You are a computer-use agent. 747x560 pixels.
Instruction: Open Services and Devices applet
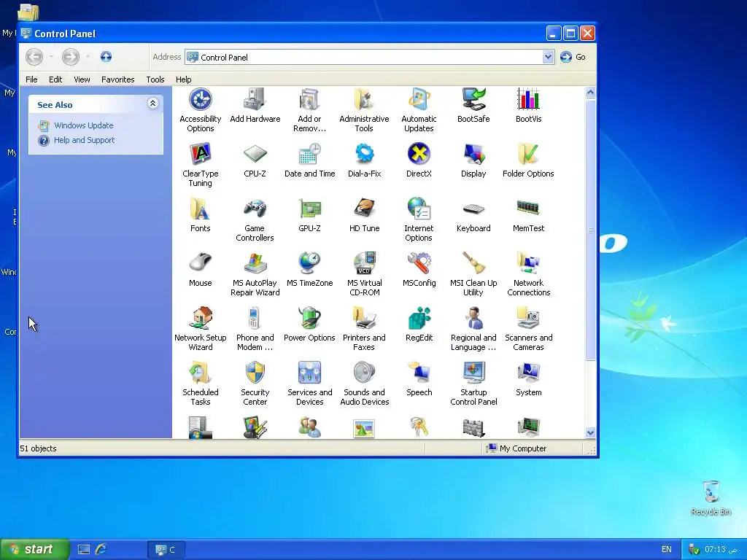309,384
